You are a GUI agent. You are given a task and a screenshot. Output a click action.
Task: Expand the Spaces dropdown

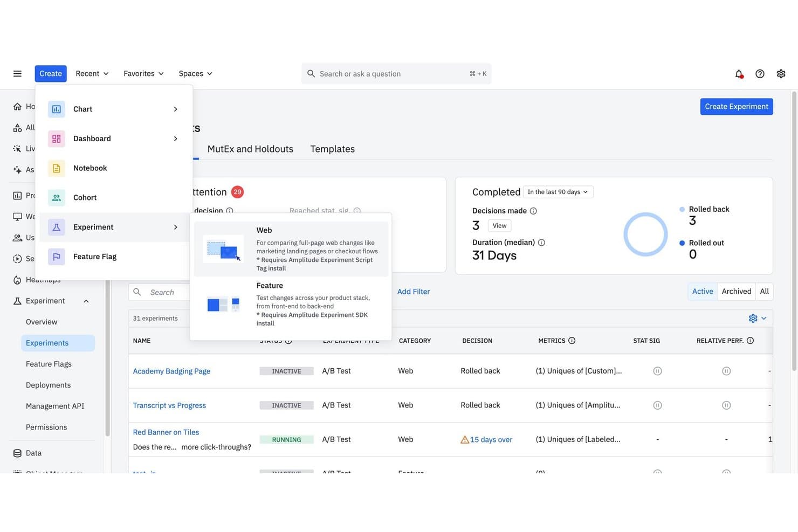pyautogui.click(x=195, y=74)
